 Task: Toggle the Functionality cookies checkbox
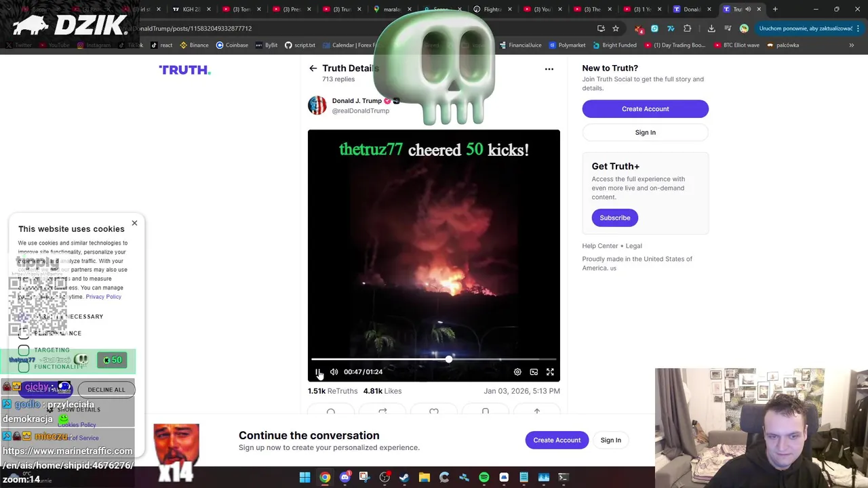tap(24, 367)
